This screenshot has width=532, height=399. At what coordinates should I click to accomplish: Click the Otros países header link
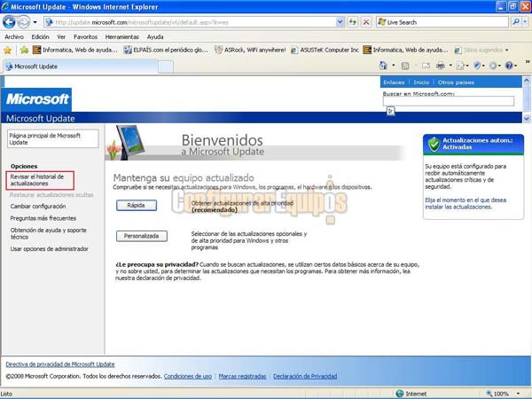pyautogui.click(x=456, y=82)
